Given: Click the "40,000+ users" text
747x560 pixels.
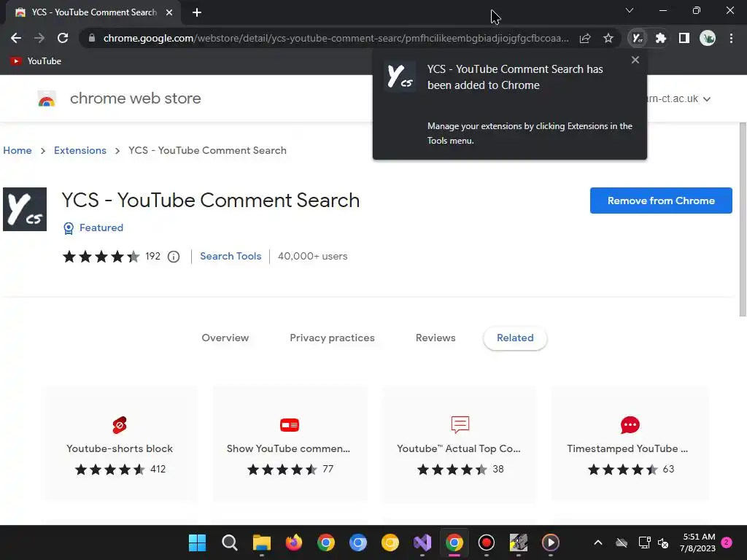Looking at the screenshot, I should (312, 256).
